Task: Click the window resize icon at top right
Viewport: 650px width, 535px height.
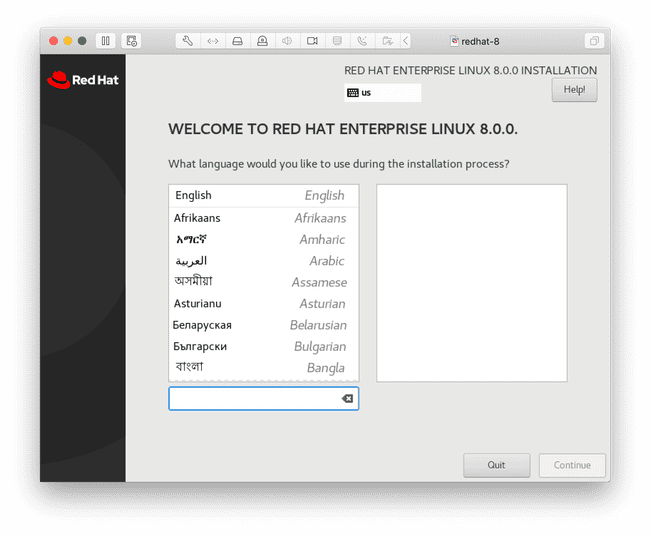Action: point(594,41)
